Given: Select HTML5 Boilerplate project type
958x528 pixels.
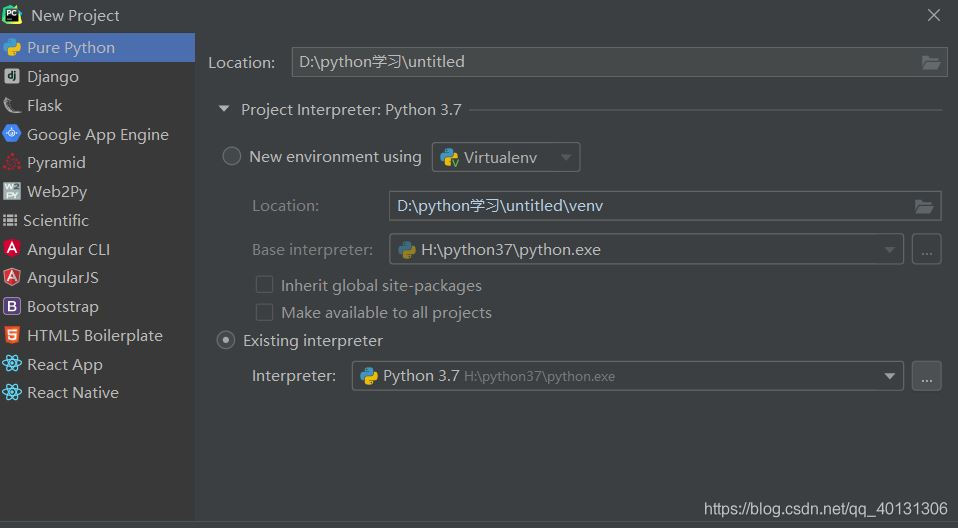Looking at the screenshot, I should tap(97, 335).
